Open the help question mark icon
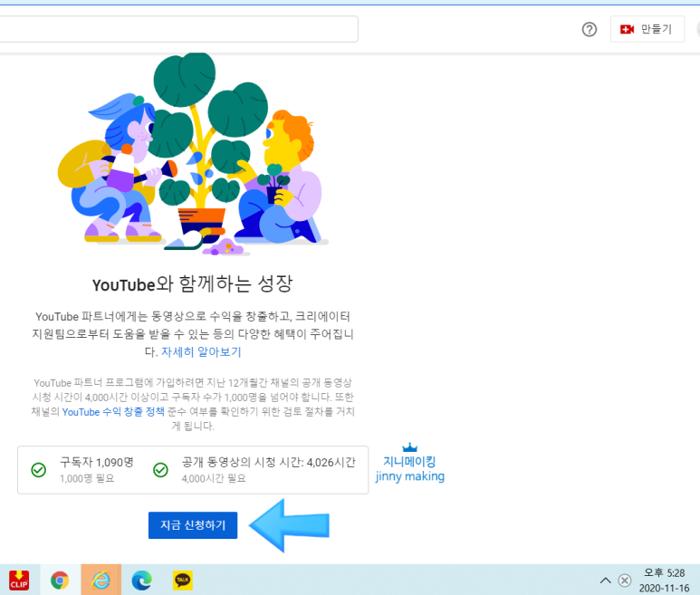This screenshot has height=595, width=700. coord(590,30)
